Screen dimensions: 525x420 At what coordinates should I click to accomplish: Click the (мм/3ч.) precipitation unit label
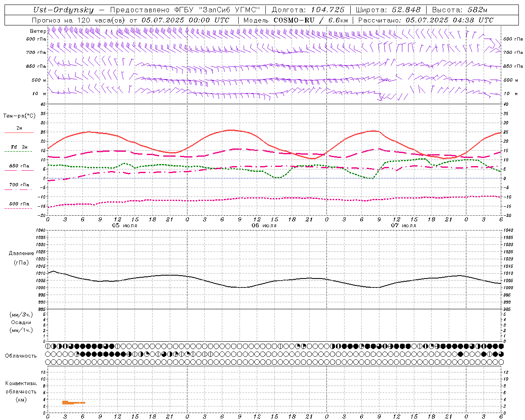point(21,315)
